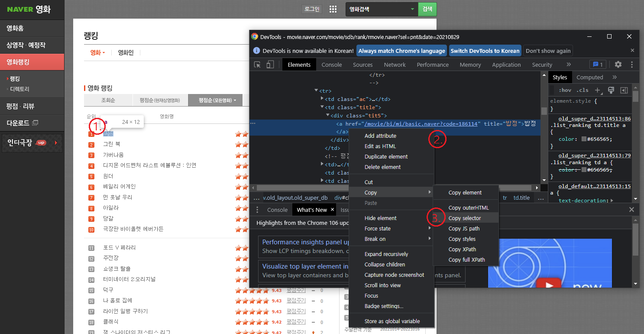Select Capture node screenshot
This screenshot has width=644, height=334.
[x=392, y=275]
